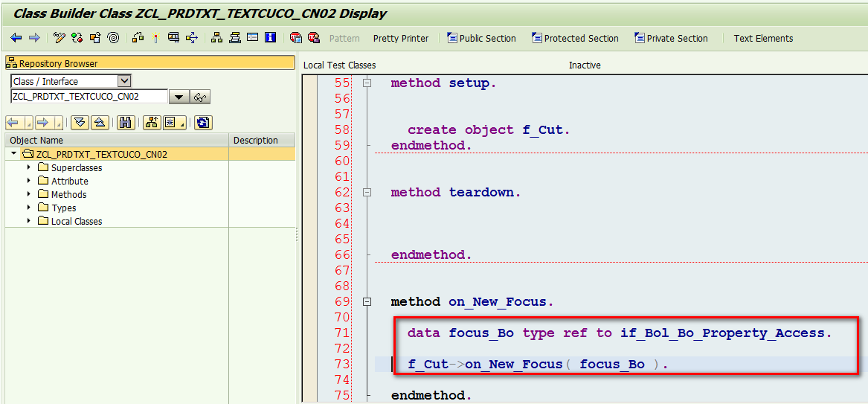The image size is (868, 404).
Task: Click the Test/Execute monitor icon
Action: pyautogui.click(x=174, y=38)
